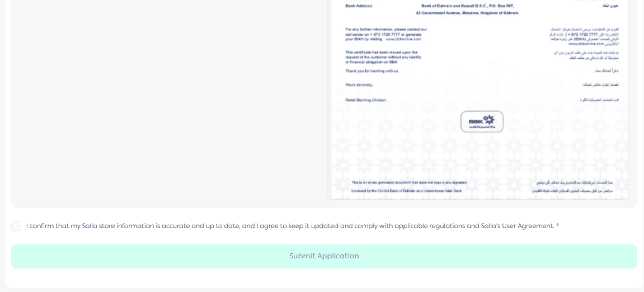Click the "43 Government Avenue, Manama" address line
The width and height of the screenshot is (644, 292).
click(468, 13)
